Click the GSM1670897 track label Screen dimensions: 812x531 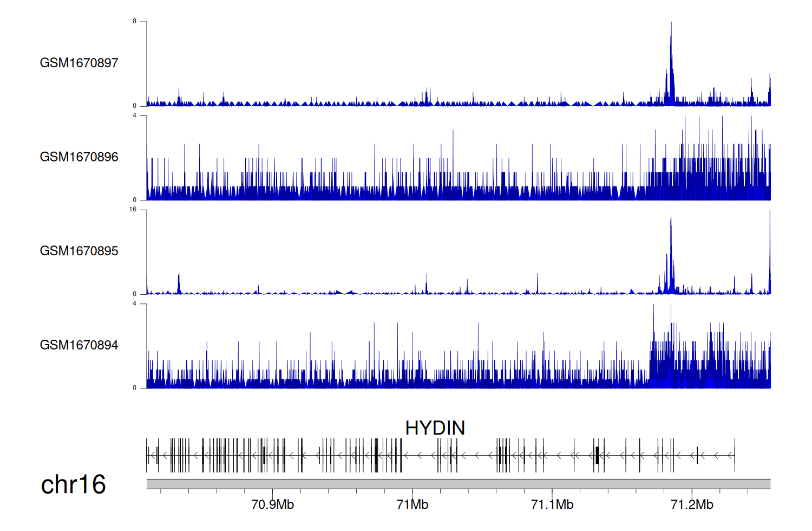(x=79, y=63)
